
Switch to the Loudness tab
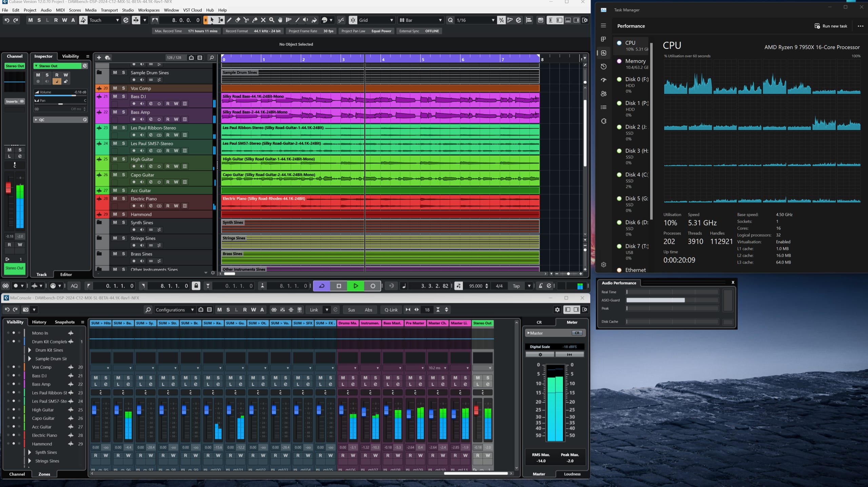[572, 474]
